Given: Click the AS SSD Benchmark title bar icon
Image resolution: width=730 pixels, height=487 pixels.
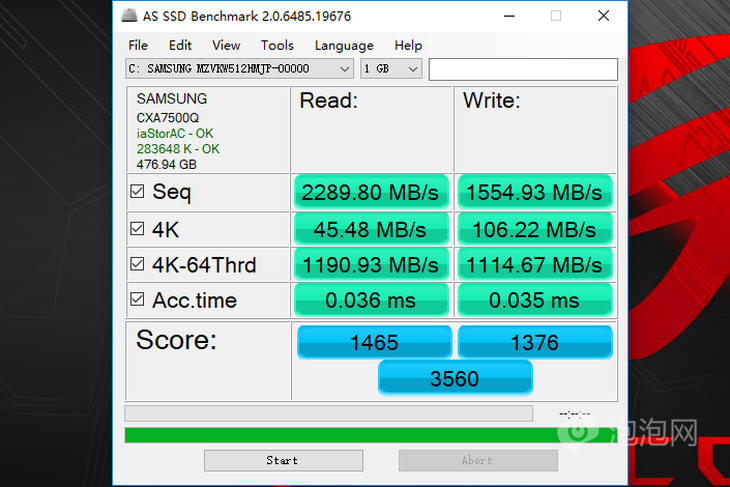Looking at the screenshot, I should pos(129,16).
